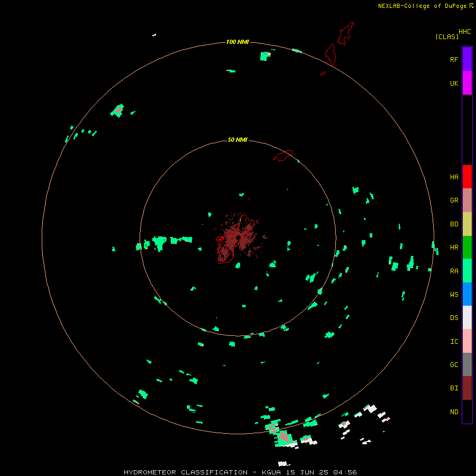Click the DS white legend swatch
This screenshot has width=476, height=476.
467,317
